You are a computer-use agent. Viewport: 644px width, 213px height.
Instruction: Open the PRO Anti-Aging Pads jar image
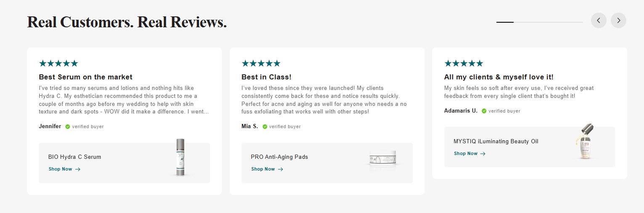tap(383, 160)
